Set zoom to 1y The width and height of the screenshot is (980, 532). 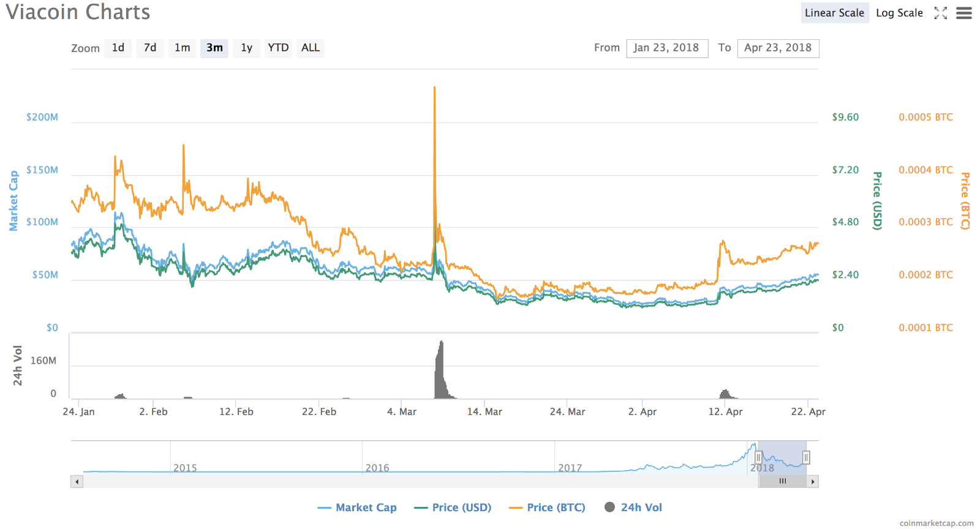[246, 48]
